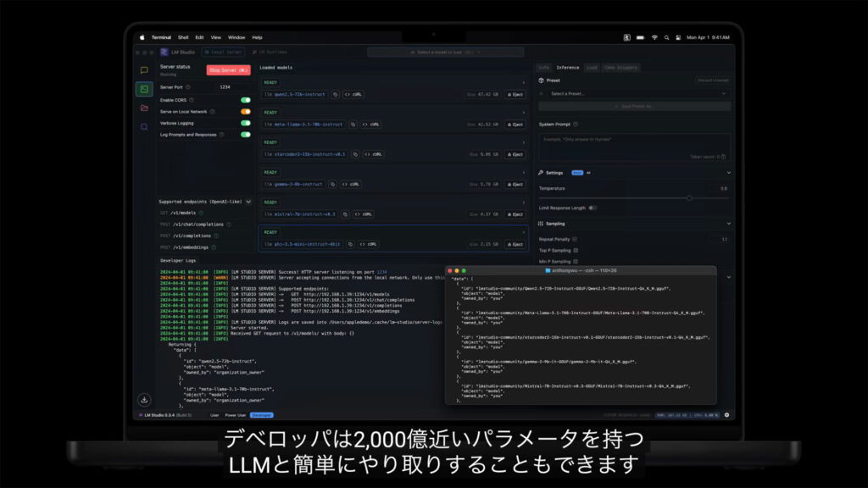Viewport: 868px width, 488px height.
Task: Open the Chat section in the sidebar
Action: tap(144, 70)
